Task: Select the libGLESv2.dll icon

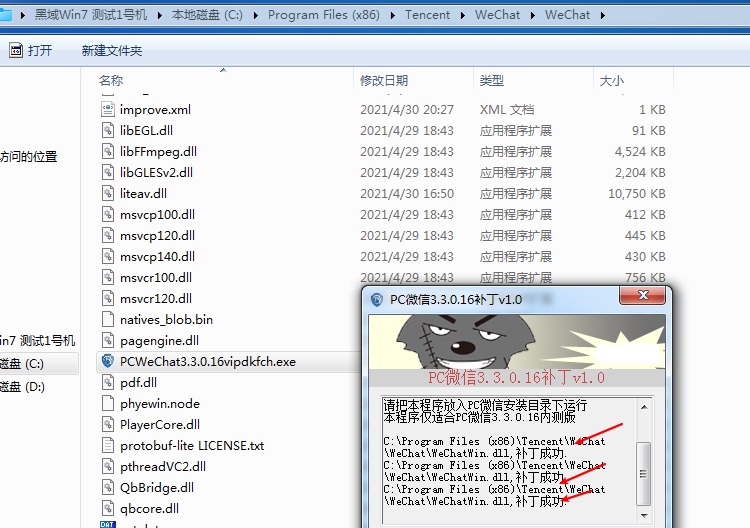Action: 108,173
